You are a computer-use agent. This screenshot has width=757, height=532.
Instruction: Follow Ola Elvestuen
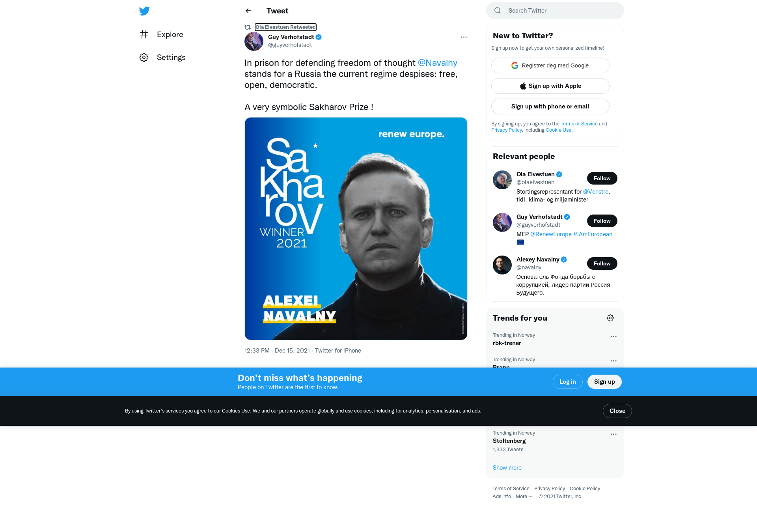click(x=602, y=178)
